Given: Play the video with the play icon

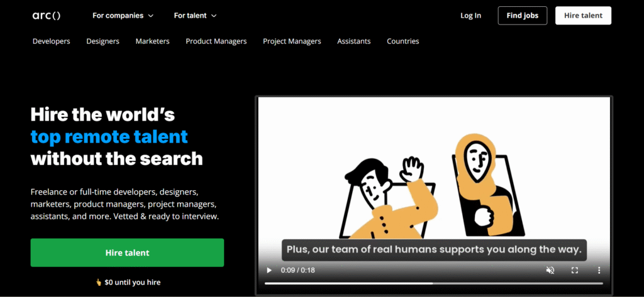Looking at the screenshot, I should (269, 271).
